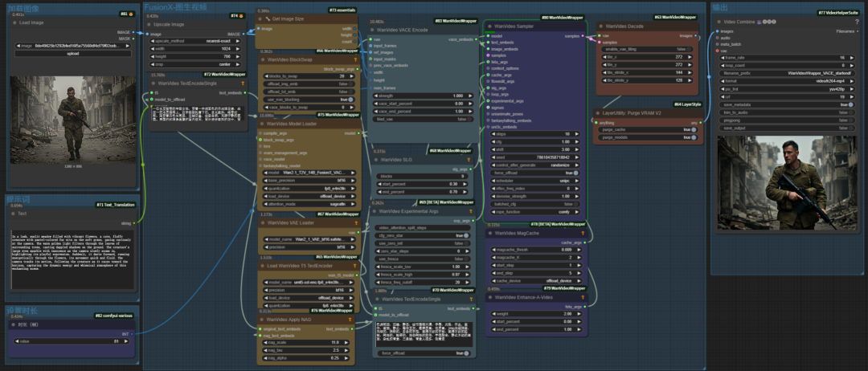Click the #74 badge above Upscale Image node
The height and width of the screenshot is (371, 868).
[239, 15]
